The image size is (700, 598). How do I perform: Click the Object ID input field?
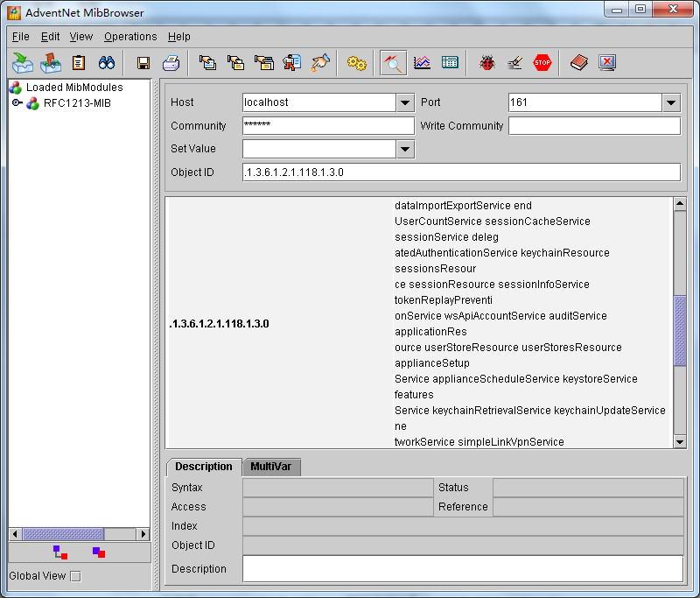pos(462,172)
